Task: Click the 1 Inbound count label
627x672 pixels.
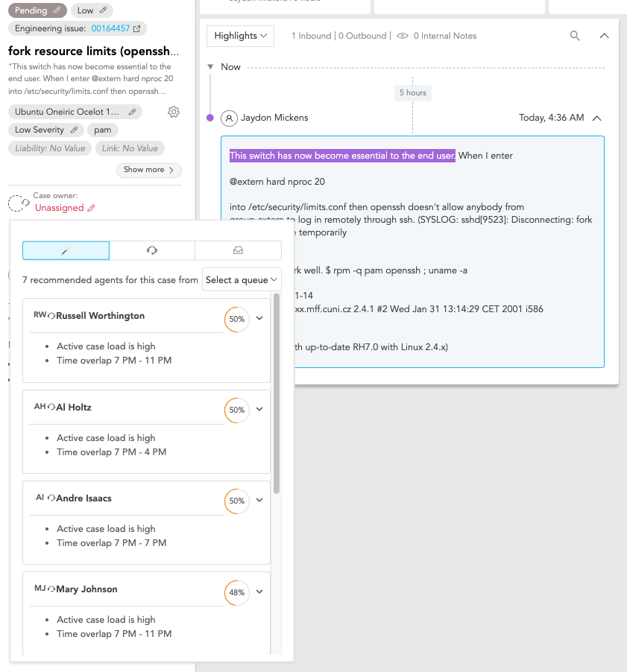Action: click(312, 36)
